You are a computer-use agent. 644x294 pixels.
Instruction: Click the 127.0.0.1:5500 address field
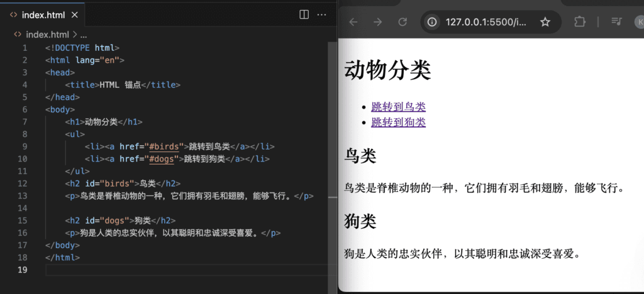pyautogui.click(x=486, y=22)
